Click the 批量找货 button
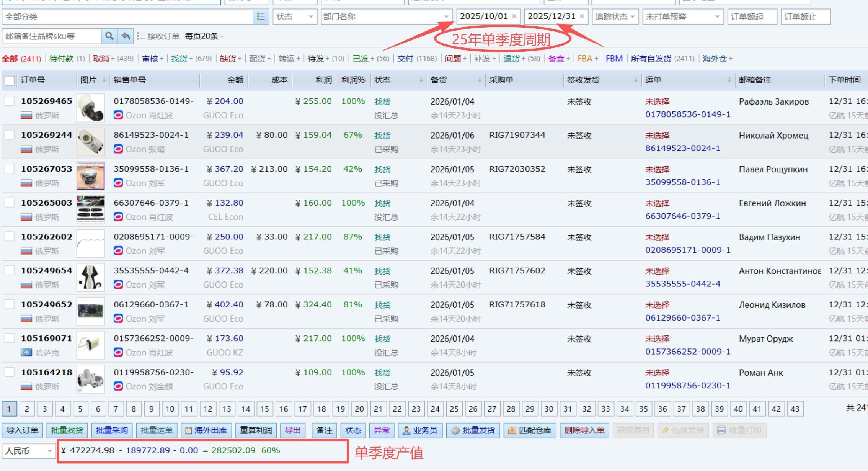The width and height of the screenshot is (868, 471). click(67, 430)
